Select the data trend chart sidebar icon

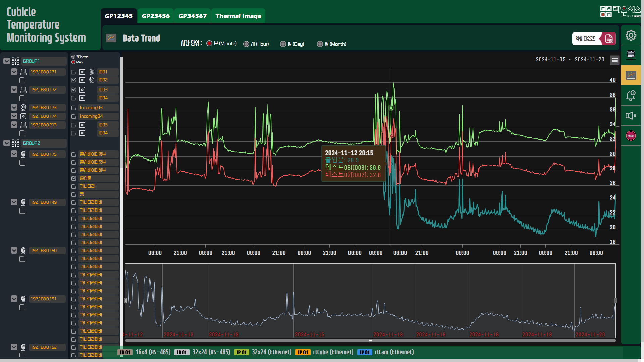point(631,75)
